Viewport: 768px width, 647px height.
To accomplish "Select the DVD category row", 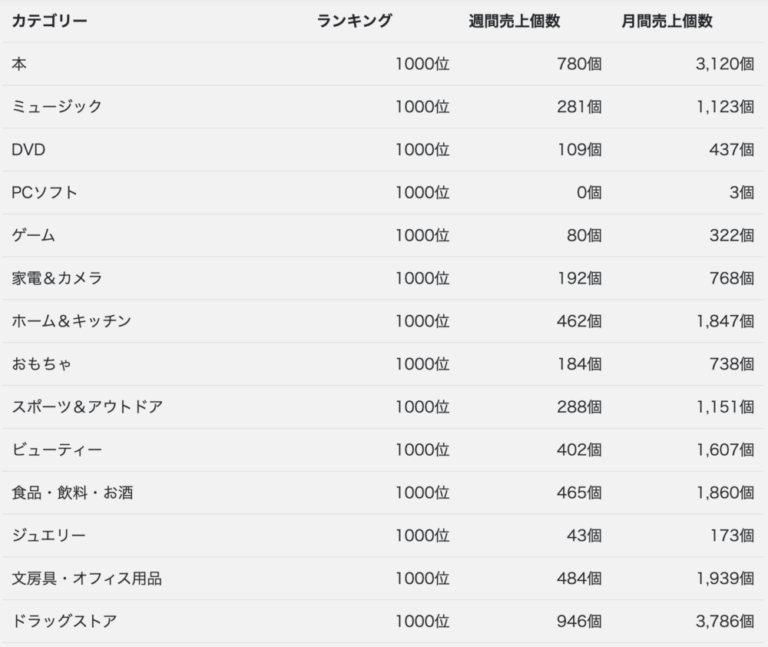I will click(383, 149).
